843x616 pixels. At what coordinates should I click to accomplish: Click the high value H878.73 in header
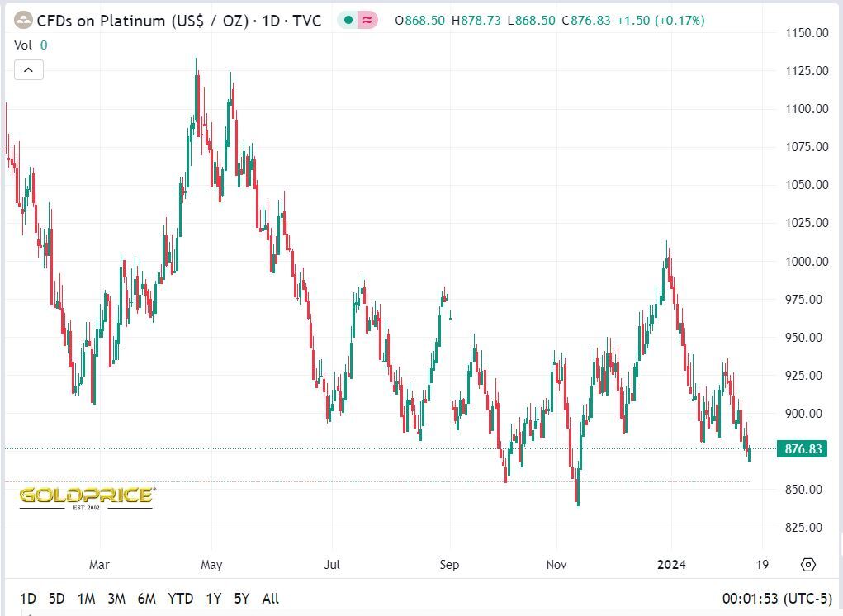click(476, 21)
